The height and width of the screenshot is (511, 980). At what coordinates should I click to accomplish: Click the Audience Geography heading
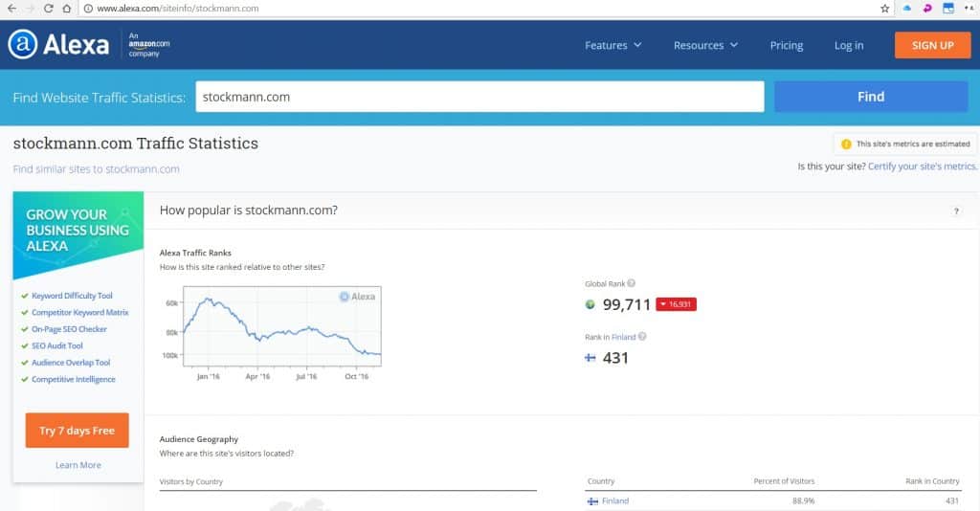[x=199, y=439]
